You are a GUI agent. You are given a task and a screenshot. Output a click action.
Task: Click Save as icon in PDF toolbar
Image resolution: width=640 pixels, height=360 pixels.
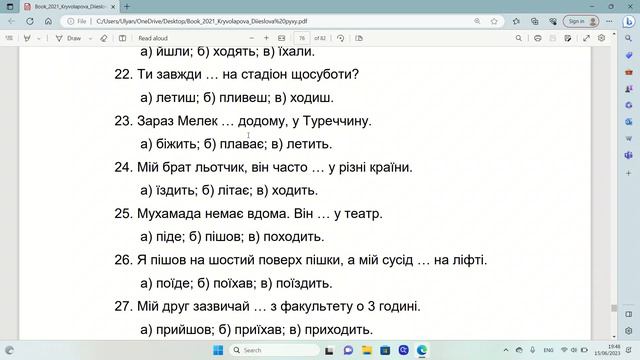(568, 38)
